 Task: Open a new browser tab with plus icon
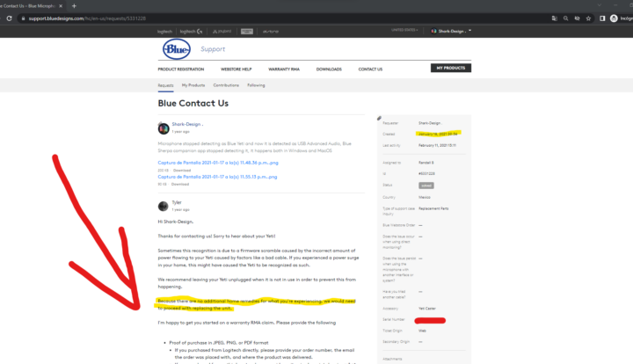pos(74,5)
